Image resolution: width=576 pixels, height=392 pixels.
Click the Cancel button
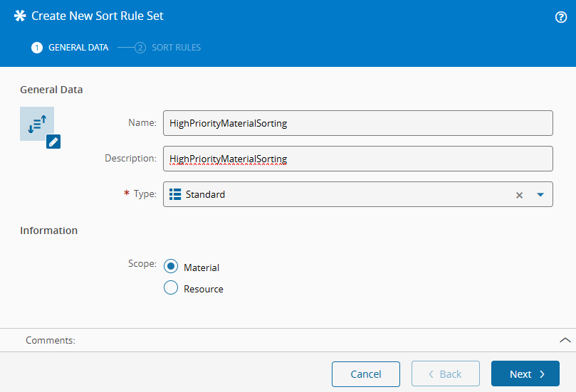tap(366, 374)
